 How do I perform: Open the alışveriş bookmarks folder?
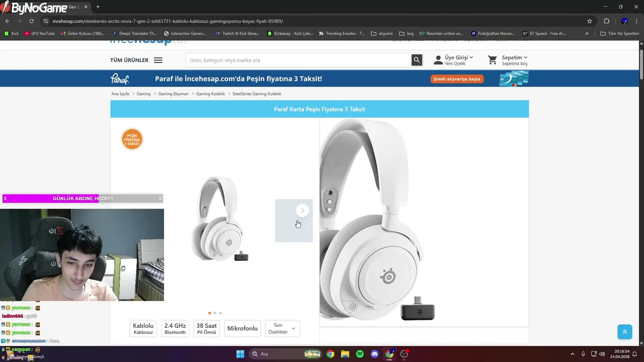click(x=381, y=34)
